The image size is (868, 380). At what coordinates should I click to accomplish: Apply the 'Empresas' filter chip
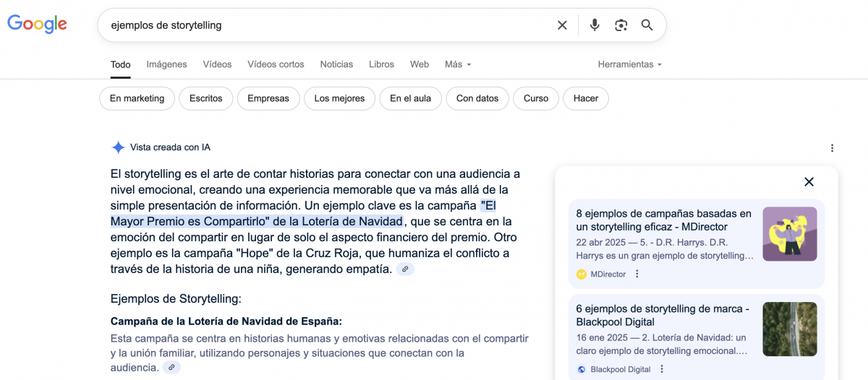tap(268, 98)
